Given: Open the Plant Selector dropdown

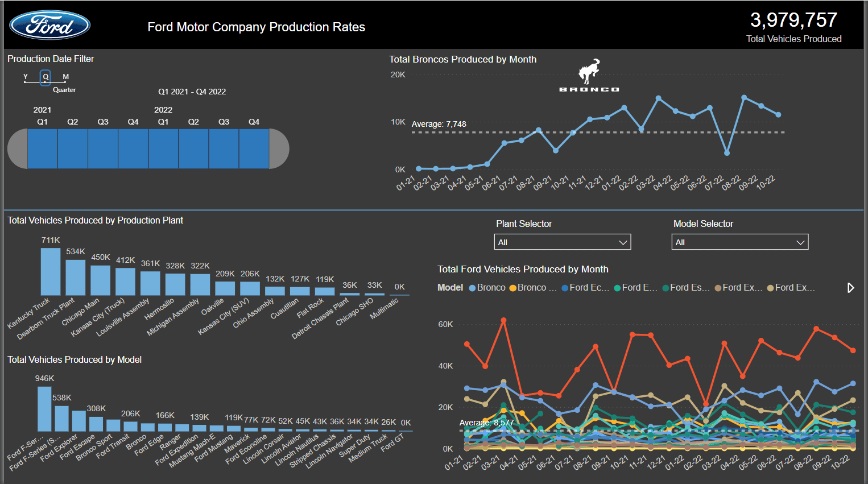Looking at the screenshot, I should tap(563, 242).
